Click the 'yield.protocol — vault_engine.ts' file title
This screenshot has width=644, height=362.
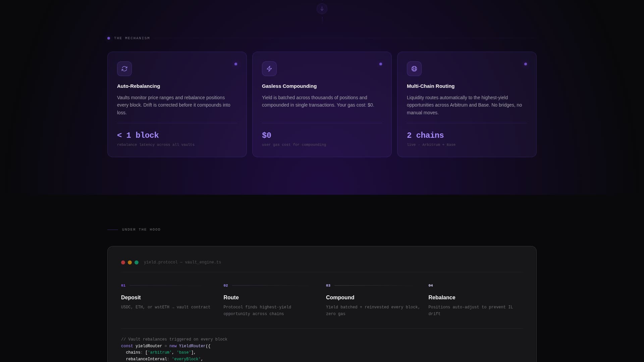(x=182, y=262)
